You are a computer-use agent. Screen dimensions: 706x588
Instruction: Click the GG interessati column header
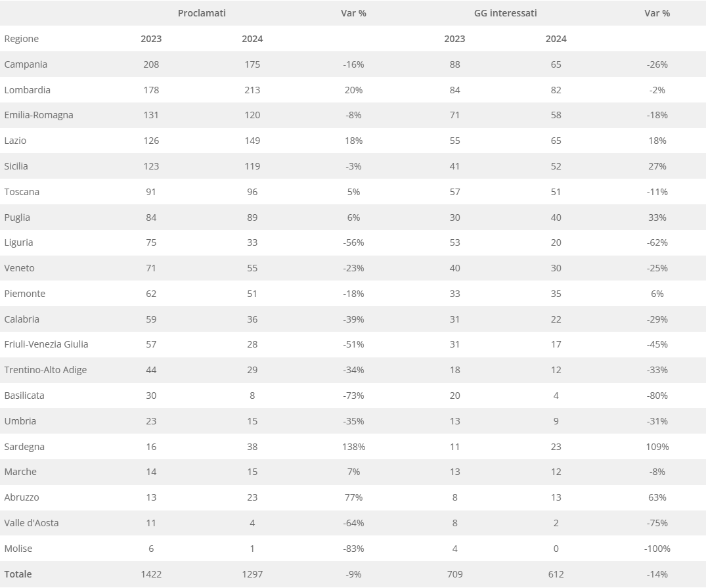[505, 13]
